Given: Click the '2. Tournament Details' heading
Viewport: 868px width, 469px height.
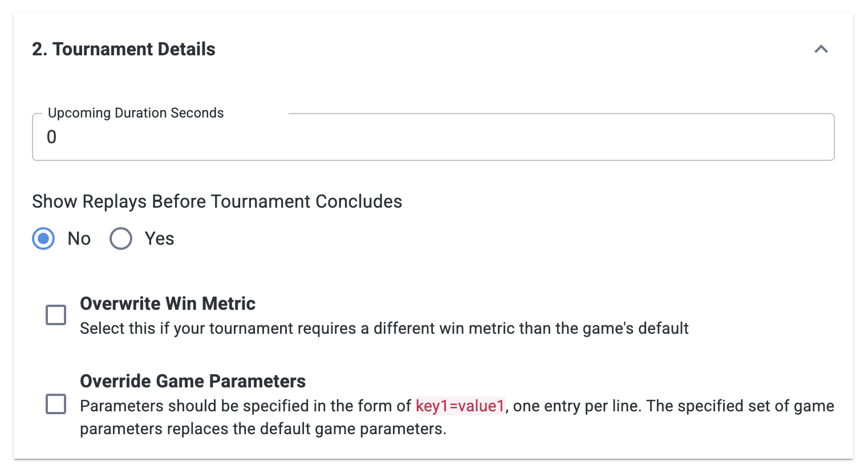Looking at the screenshot, I should pyautogui.click(x=124, y=49).
